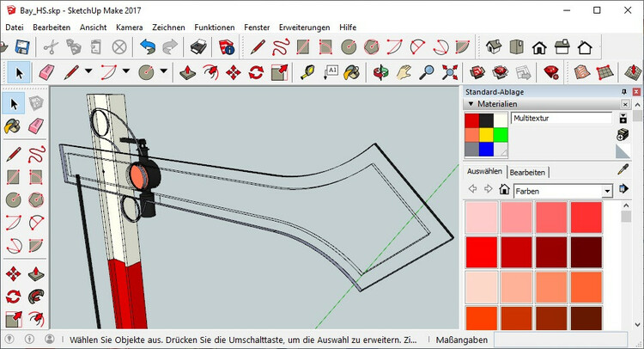Choose the Orbit camera tool

[380, 71]
